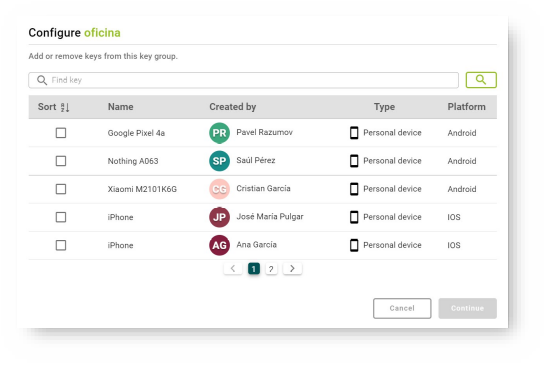The width and height of the screenshot is (550, 372).
Task: Select checkbox for José María Pulgar's iPhone
Action: [61, 217]
